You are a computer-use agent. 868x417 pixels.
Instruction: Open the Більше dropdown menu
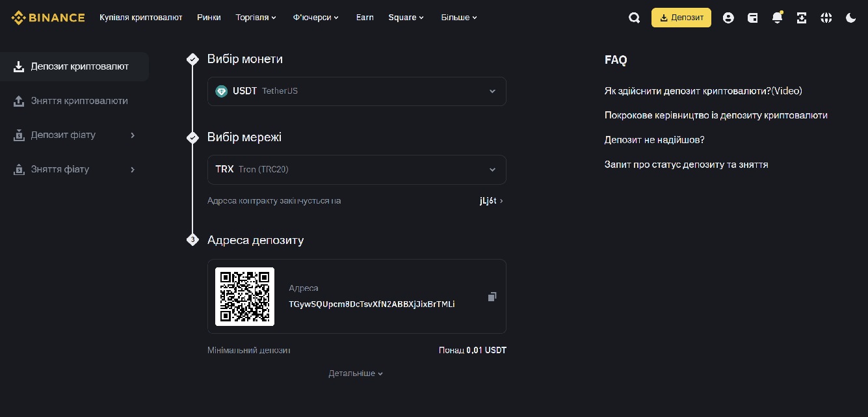[459, 18]
